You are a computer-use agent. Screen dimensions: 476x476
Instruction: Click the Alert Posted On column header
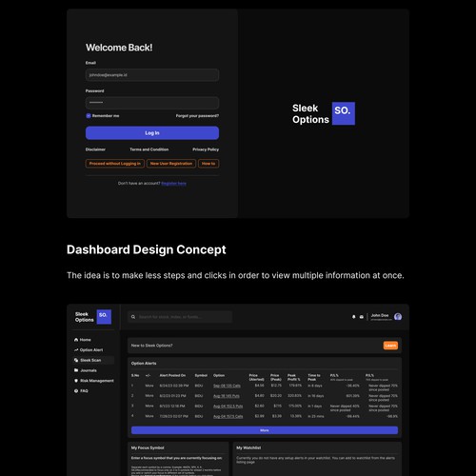[172, 375]
